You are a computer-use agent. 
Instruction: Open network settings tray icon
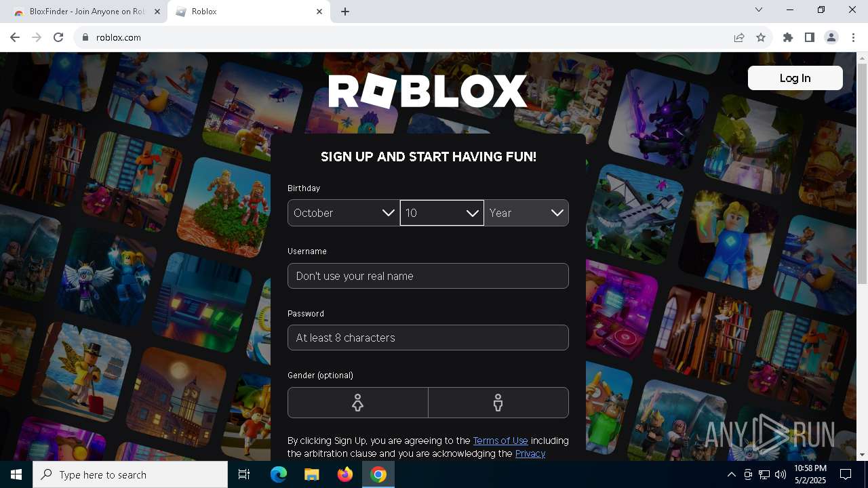pyautogui.click(x=764, y=474)
